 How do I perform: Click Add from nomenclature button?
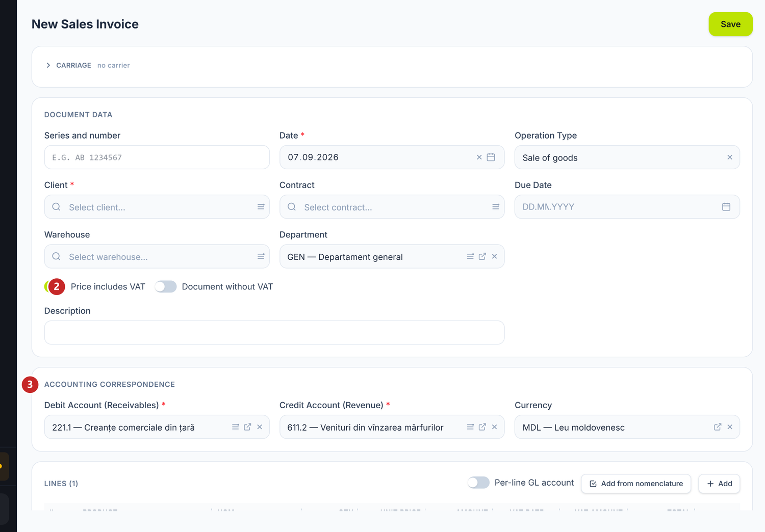(x=636, y=484)
